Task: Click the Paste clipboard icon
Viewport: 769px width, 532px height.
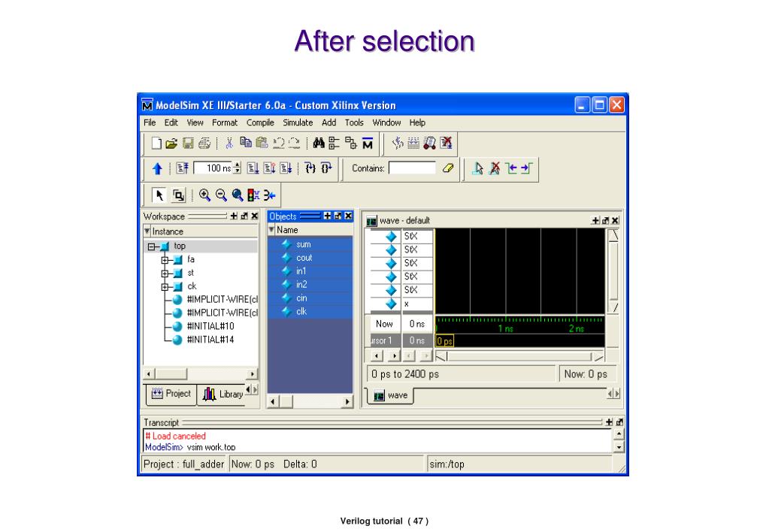Action: click(x=262, y=143)
